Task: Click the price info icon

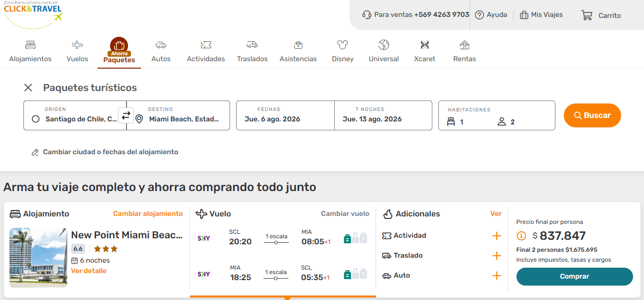Action: pyautogui.click(x=521, y=236)
